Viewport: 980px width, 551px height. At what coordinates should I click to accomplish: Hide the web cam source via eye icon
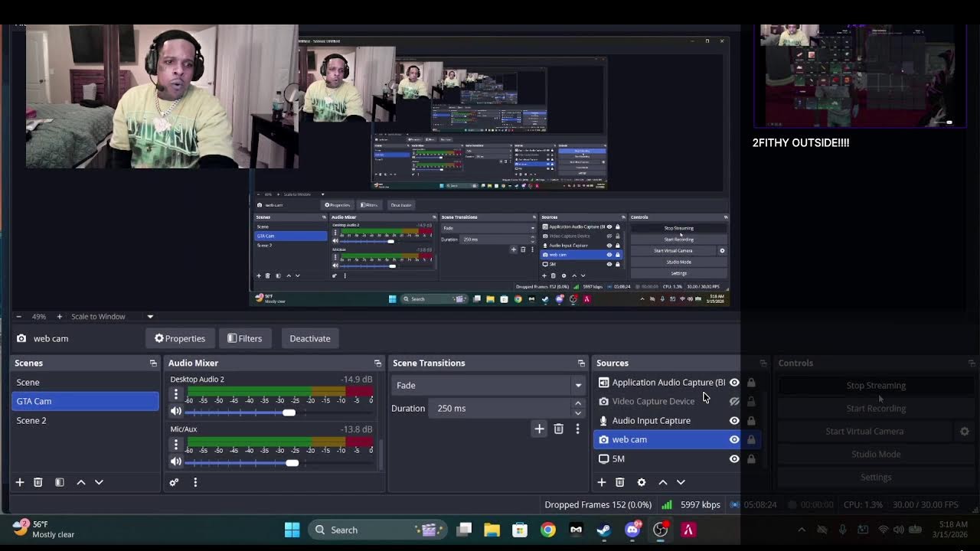coord(734,439)
